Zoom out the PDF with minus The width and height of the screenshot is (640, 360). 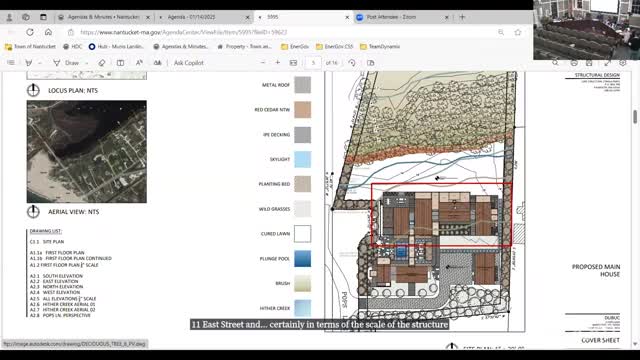(262, 63)
